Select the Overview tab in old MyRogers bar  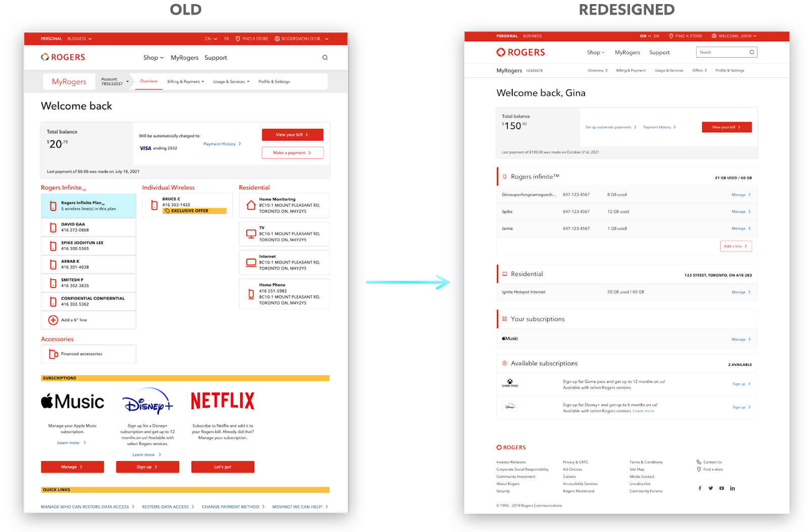(149, 81)
